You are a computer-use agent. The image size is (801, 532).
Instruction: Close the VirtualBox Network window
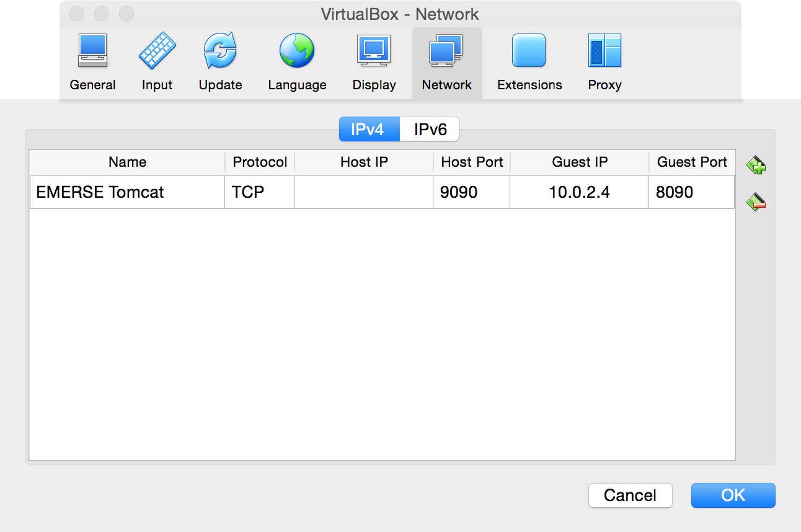coord(77,14)
